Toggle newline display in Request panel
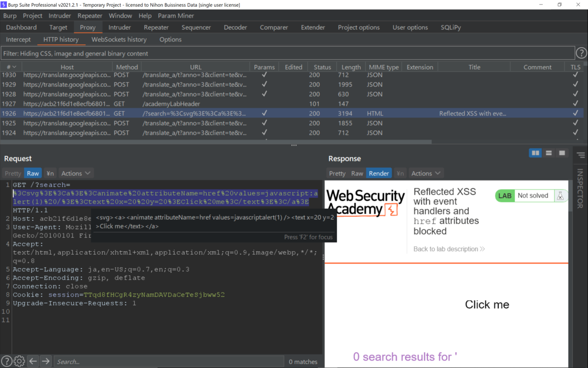This screenshot has width=588, height=368. click(x=50, y=173)
